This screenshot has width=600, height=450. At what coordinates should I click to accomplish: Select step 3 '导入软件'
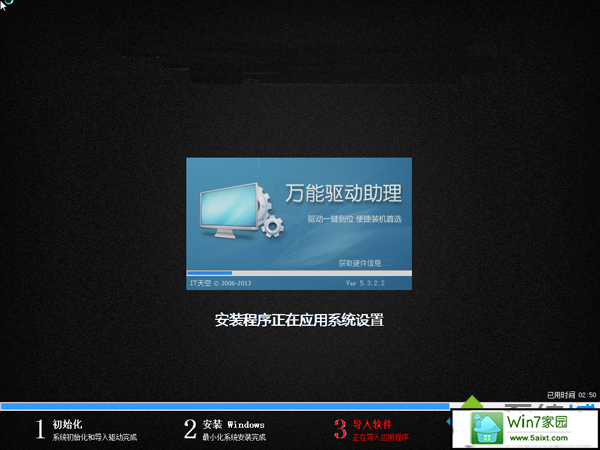coord(372,424)
